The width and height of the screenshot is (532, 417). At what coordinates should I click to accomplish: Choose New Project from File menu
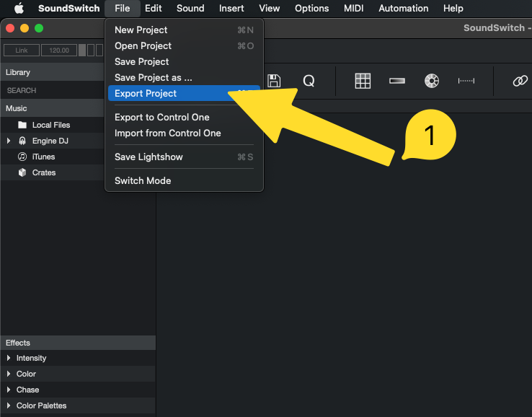[x=184, y=30]
